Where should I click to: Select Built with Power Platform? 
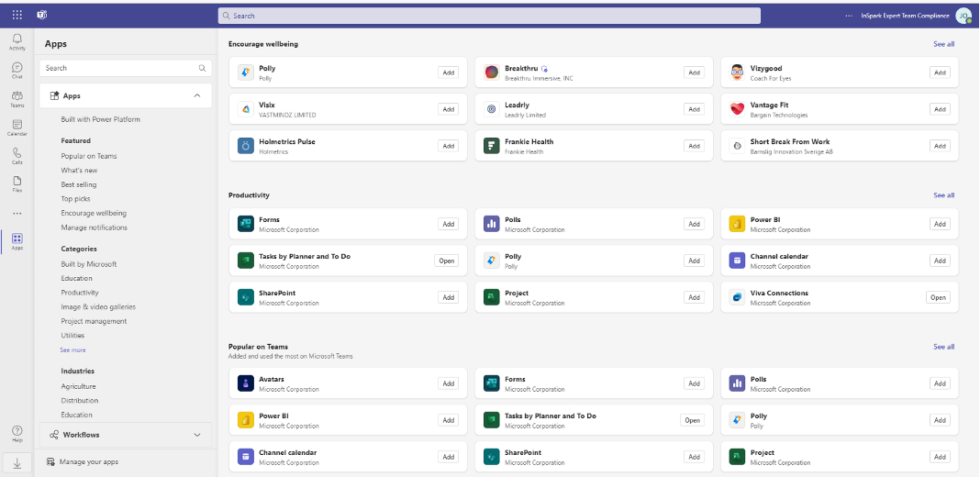click(x=101, y=119)
